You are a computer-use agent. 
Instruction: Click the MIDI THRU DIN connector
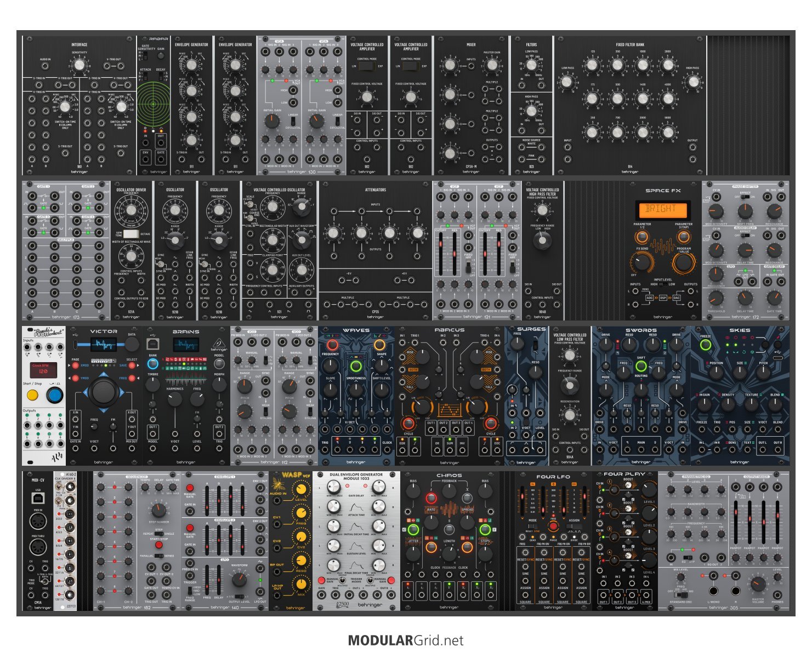pyautogui.click(x=38, y=547)
